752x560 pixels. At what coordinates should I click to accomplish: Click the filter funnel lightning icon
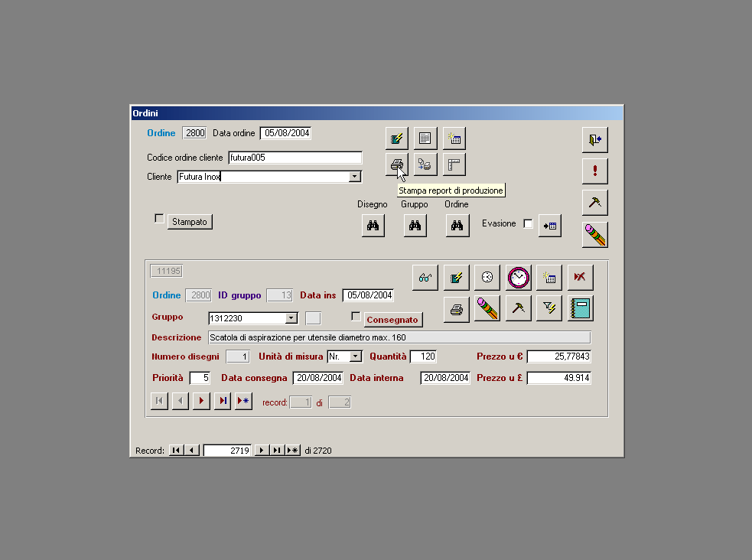coord(549,308)
